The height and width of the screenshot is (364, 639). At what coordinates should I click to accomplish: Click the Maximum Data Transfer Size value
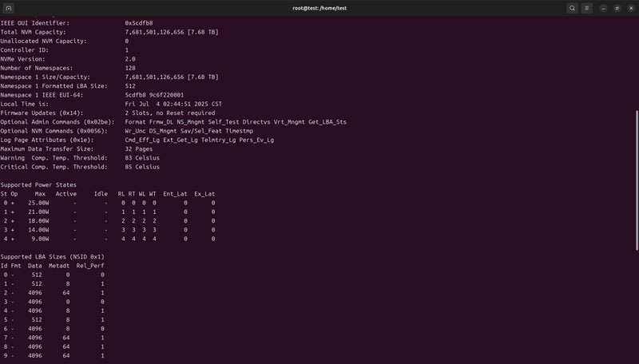139,148
